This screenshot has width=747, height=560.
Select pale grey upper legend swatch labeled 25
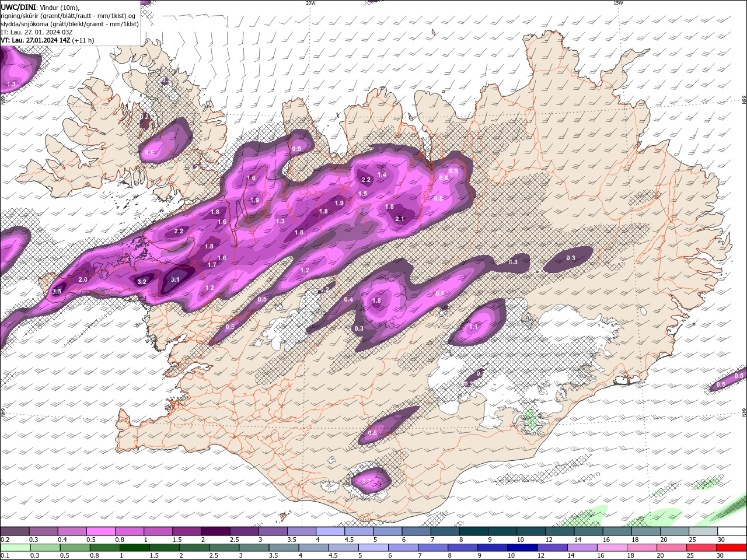click(x=703, y=531)
